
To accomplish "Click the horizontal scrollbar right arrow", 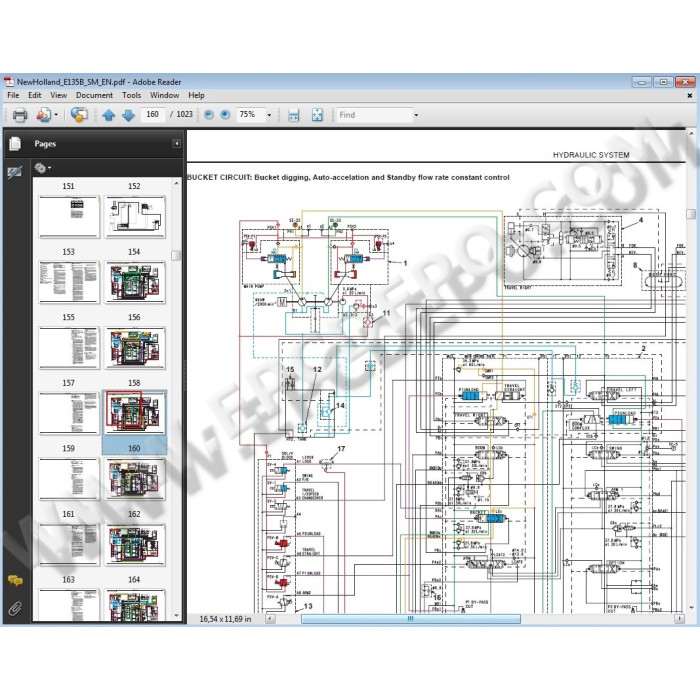I will [x=679, y=619].
